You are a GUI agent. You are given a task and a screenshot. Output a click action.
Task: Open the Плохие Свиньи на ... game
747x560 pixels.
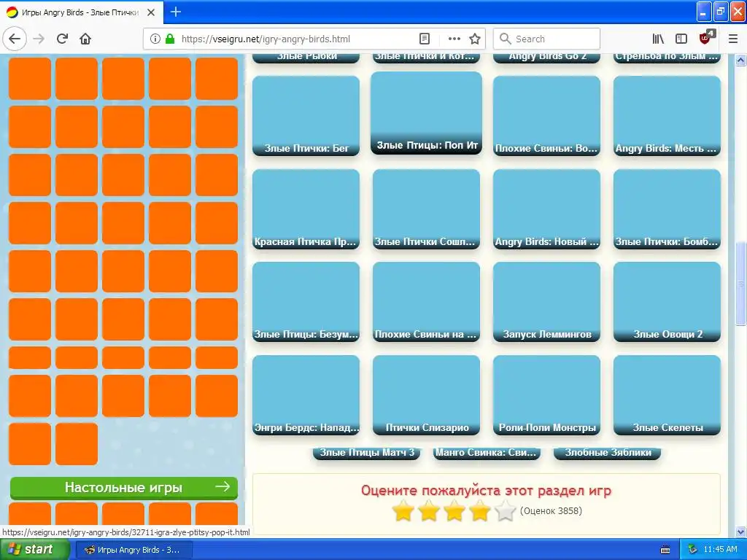(x=426, y=301)
